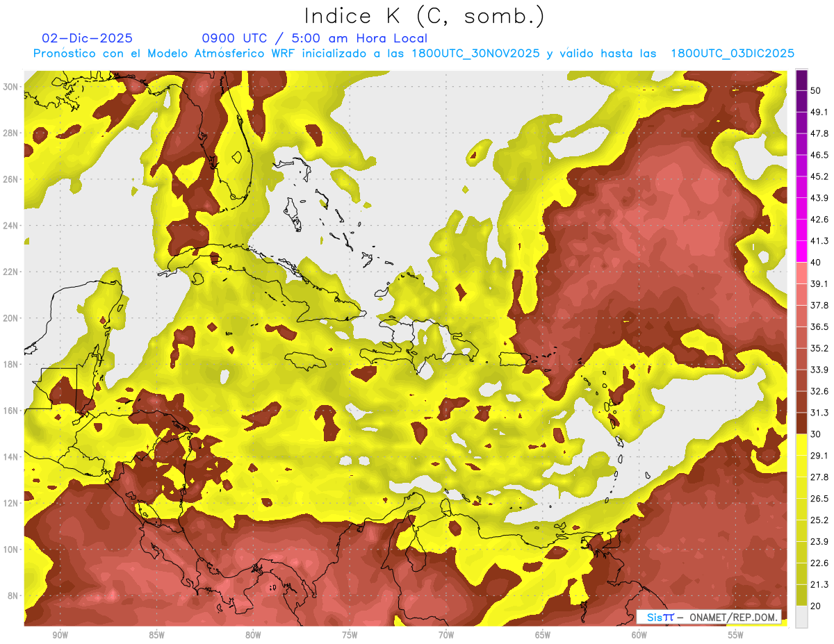Click the date label "02-Dic-2025"
This screenshot has height=644, width=834.
[88, 39]
